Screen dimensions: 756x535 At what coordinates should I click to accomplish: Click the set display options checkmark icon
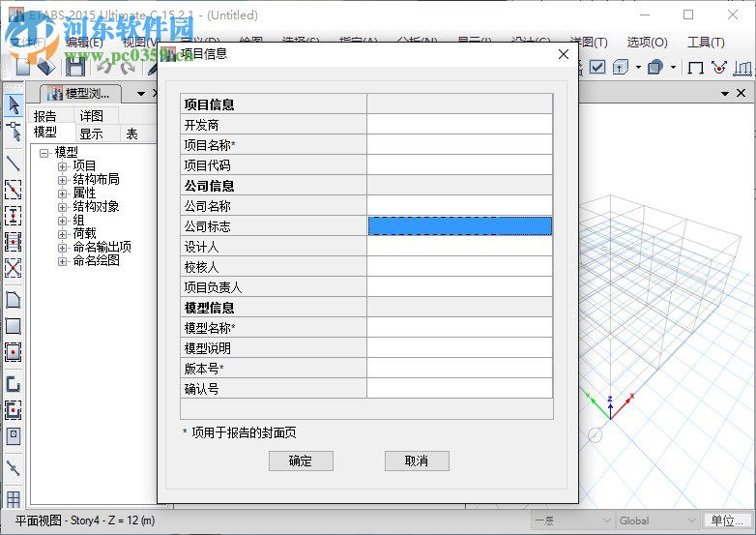pos(597,67)
